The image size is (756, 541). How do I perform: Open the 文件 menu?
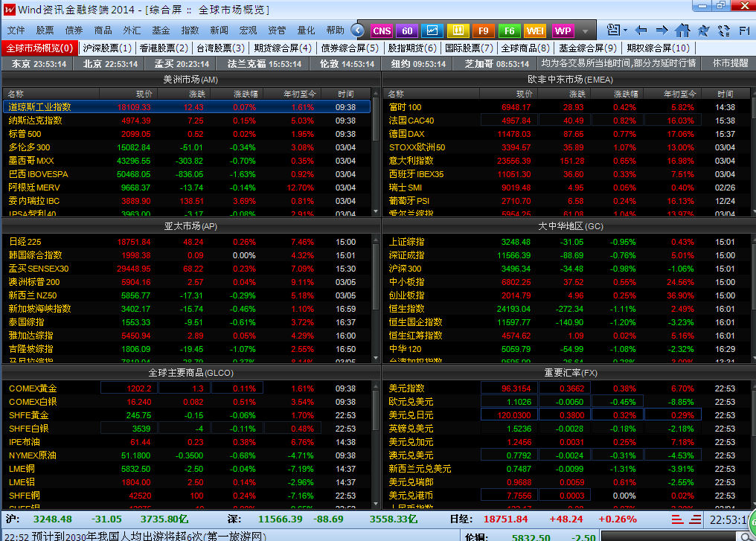(16, 31)
